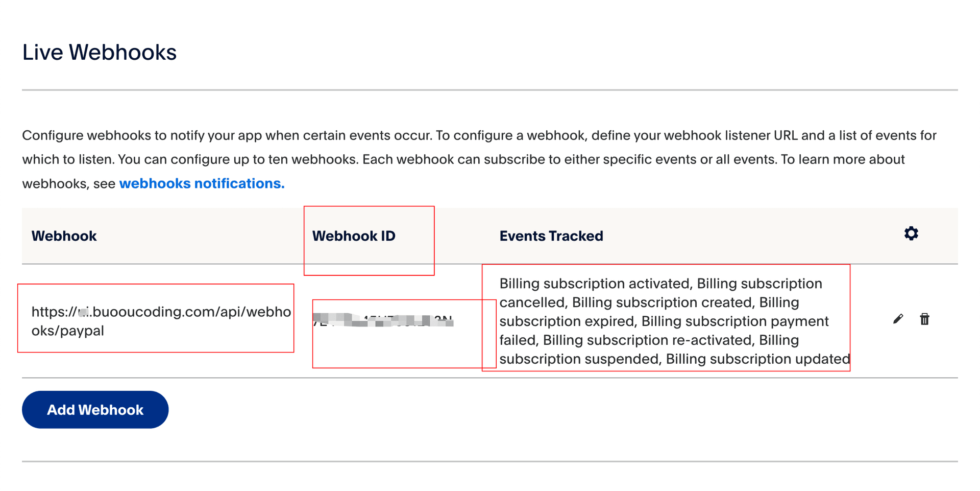The image size is (980, 491).
Task: Click the 'Billing subscription updated' event text
Action: pyautogui.click(x=758, y=359)
